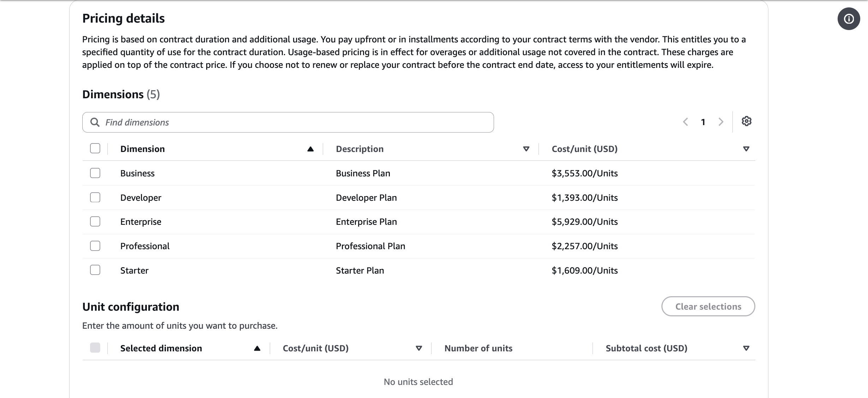868x398 pixels.
Task: Click Developer Plan description
Action: click(x=366, y=198)
